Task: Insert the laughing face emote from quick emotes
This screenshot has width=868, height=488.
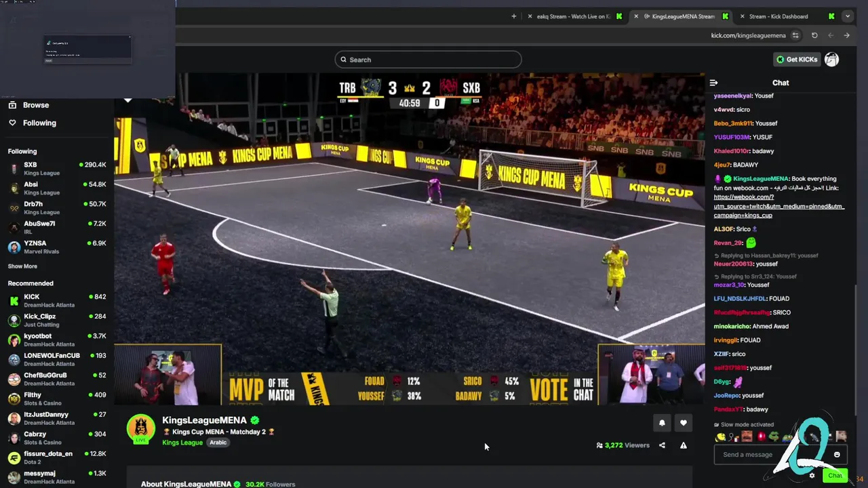Action: 747,436
